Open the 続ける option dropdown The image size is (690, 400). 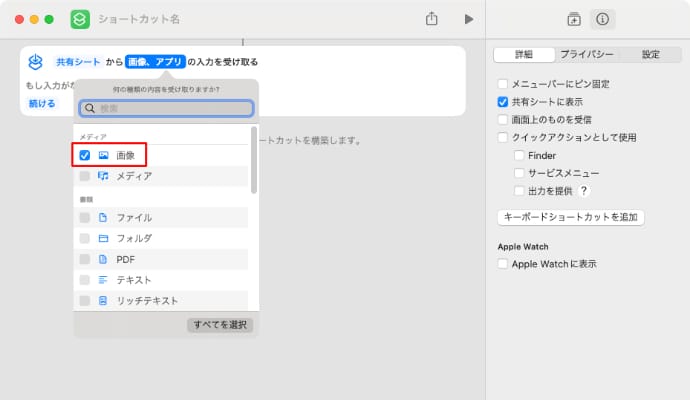(42, 103)
